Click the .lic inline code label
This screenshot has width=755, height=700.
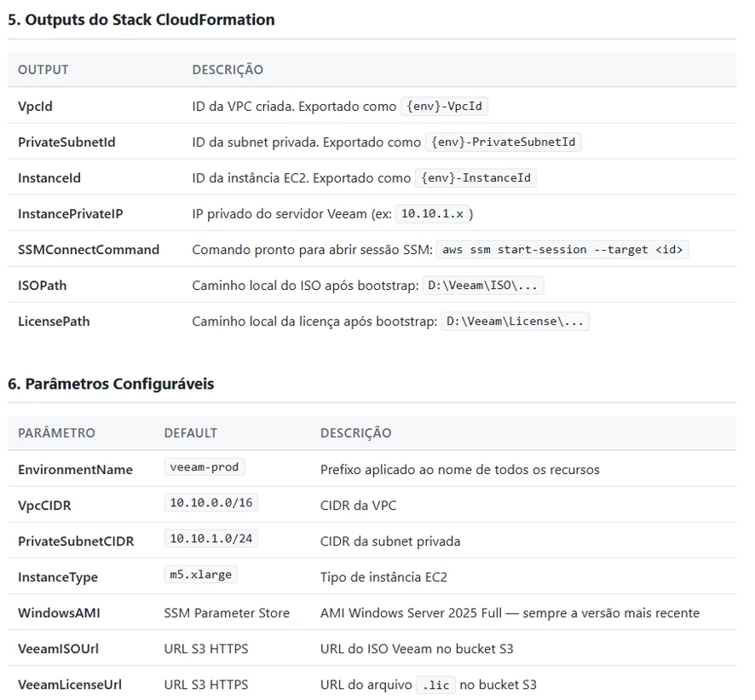point(435,685)
